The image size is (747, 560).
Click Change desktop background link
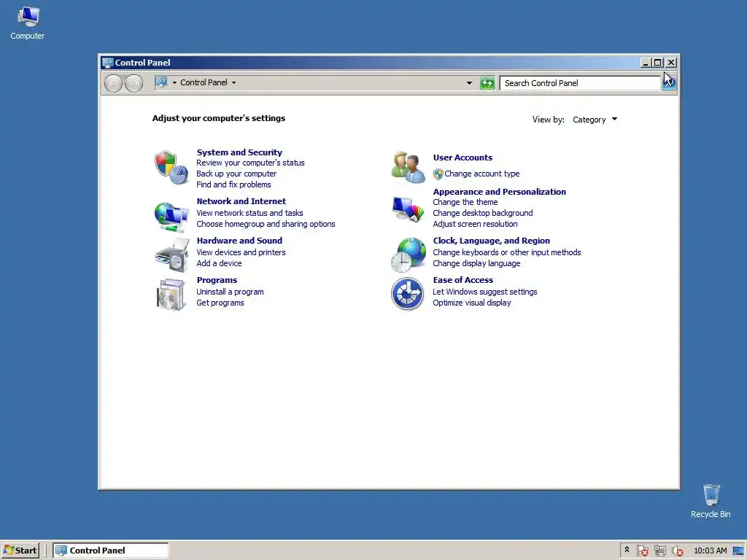[483, 214]
